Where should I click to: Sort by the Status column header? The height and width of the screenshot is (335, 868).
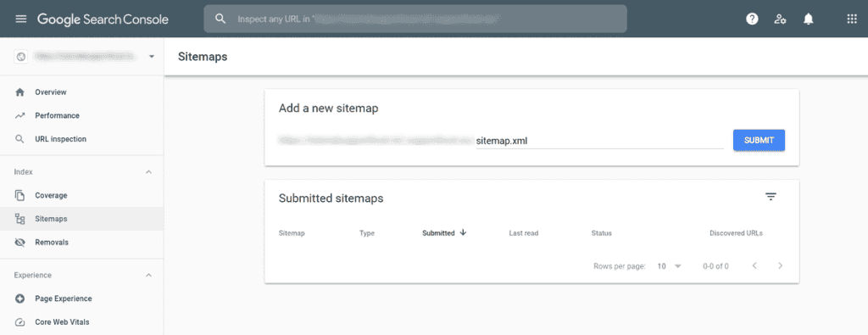click(601, 233)
